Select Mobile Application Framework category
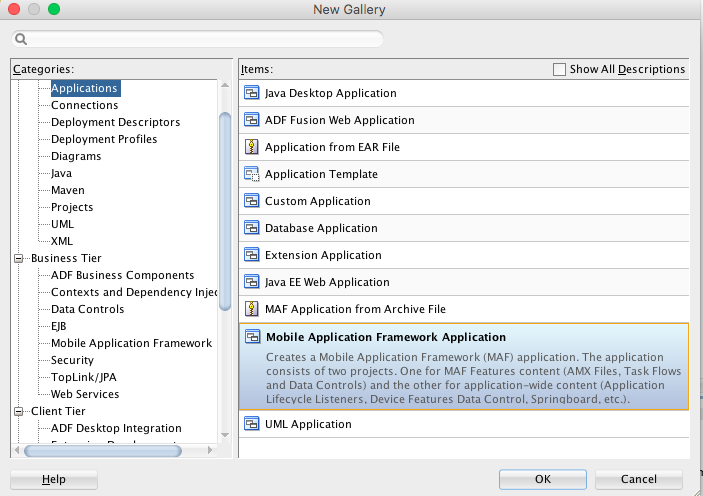The image size is (703, 496). click(x=131, y=344)
